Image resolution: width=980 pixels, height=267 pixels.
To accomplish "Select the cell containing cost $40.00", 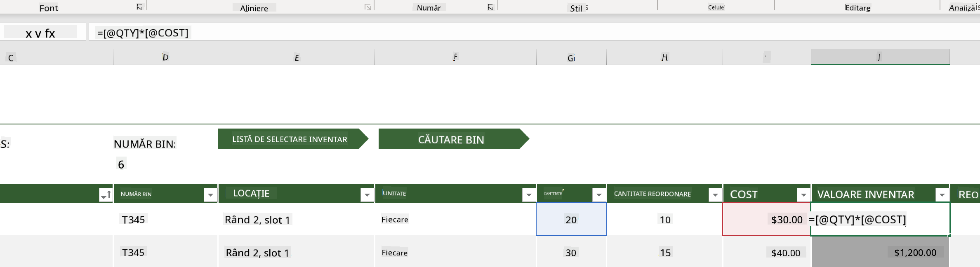I will tap(767, 253).
